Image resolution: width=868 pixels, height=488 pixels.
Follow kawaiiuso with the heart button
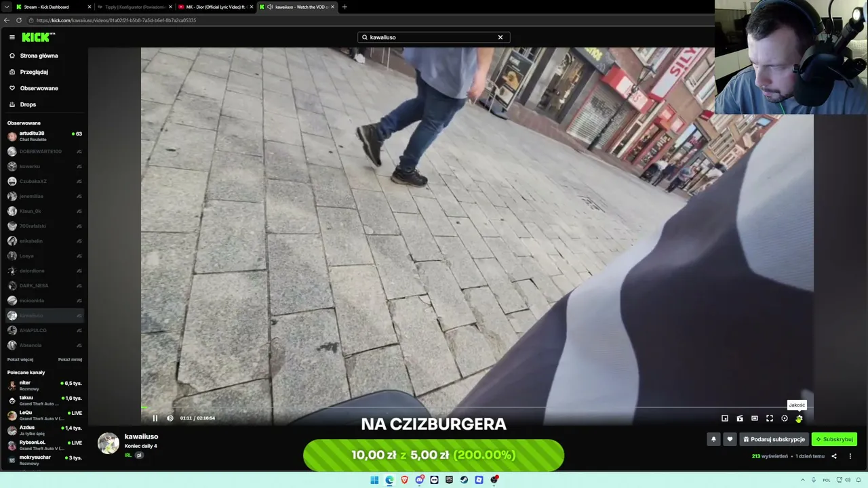coord(730,439)
